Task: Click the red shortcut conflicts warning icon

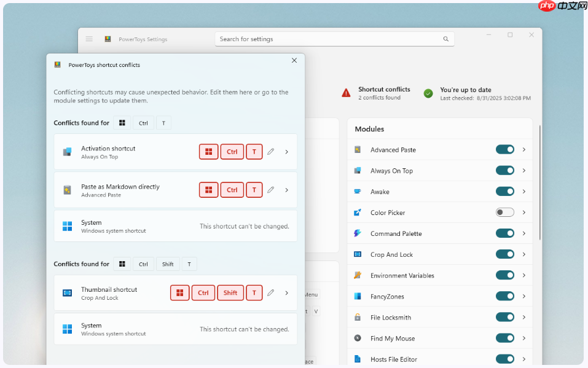Action: (347, 93)
